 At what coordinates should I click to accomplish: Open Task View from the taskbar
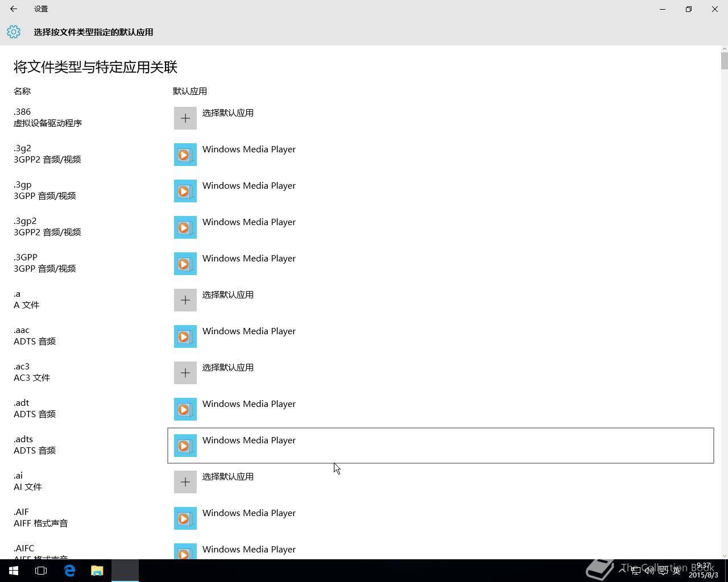tap(41, 571)
